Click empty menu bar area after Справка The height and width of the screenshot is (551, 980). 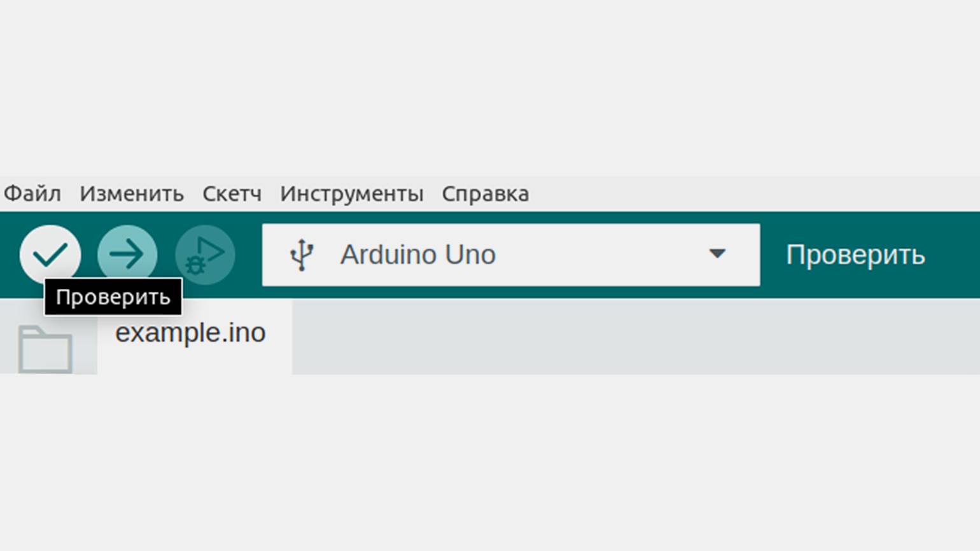tap(754, 193)
